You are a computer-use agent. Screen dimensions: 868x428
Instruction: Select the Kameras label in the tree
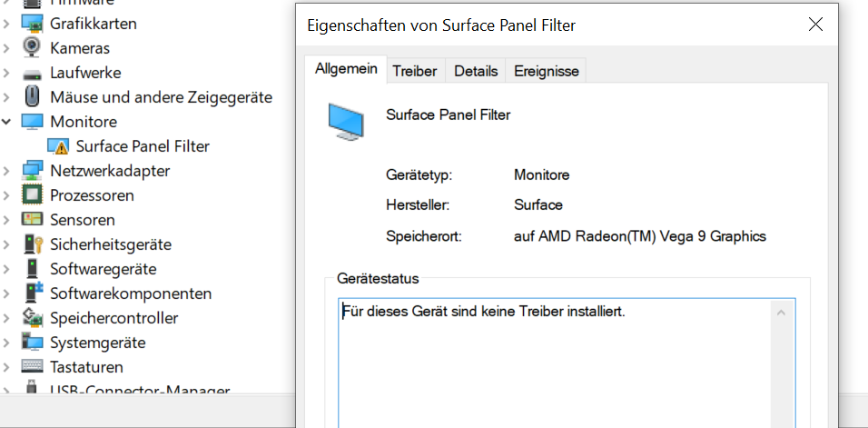80,48
